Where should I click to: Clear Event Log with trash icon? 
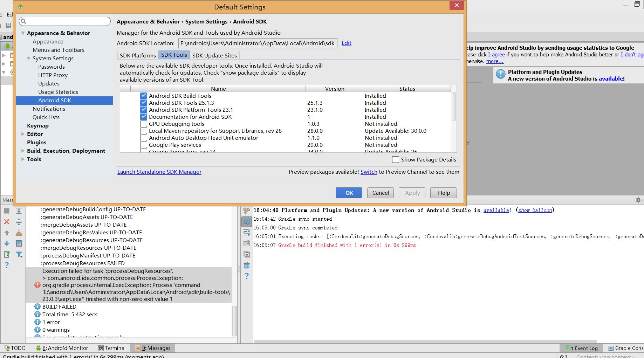[x=247, y=265]
